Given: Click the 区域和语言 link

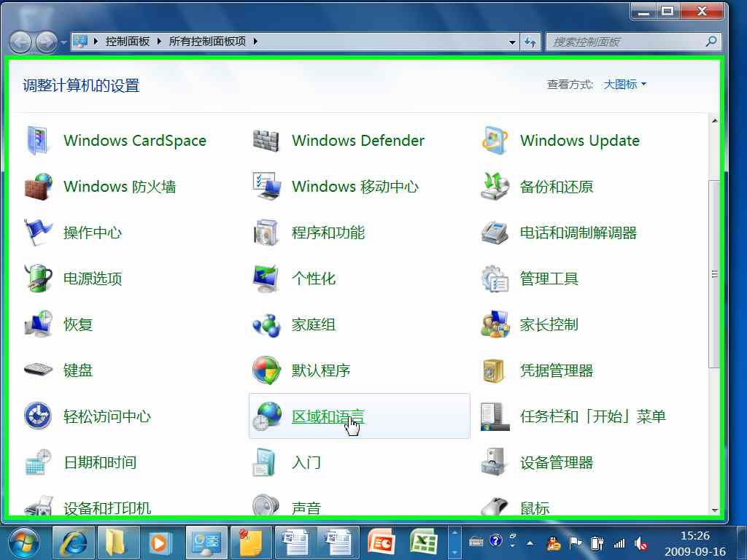Looking at the screenshot, I should pos(328,416).
